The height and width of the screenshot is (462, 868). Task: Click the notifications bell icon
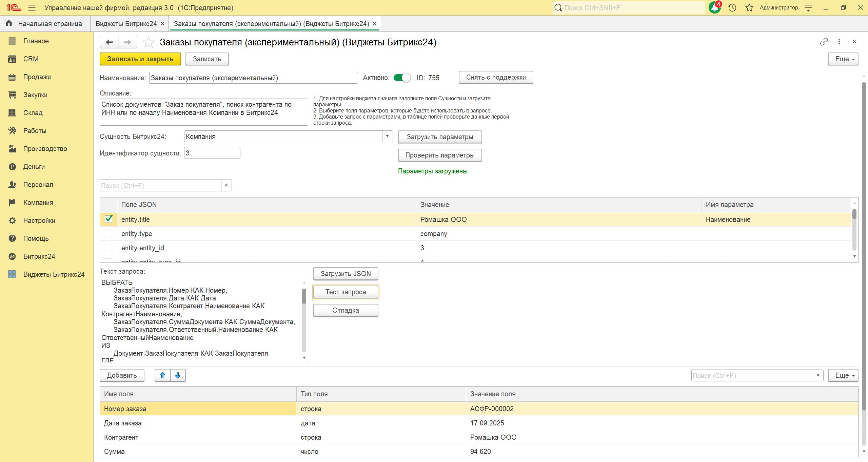[714, 7]
